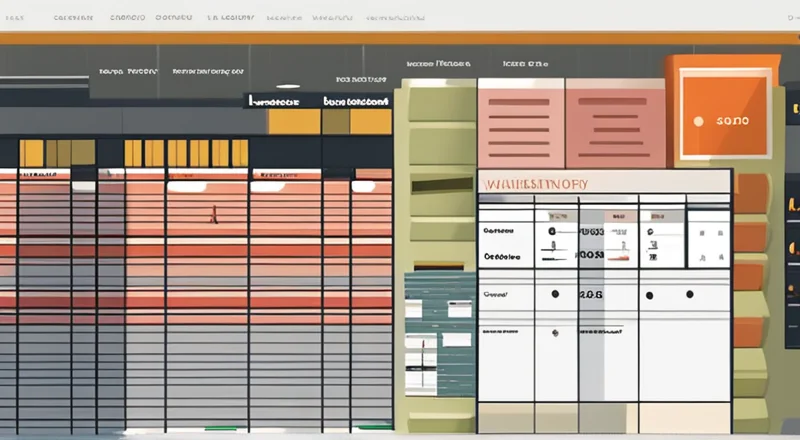Click the small red marker in the striped grid
Viewport: 800px width, 440px height.
(x=213, y=214)
